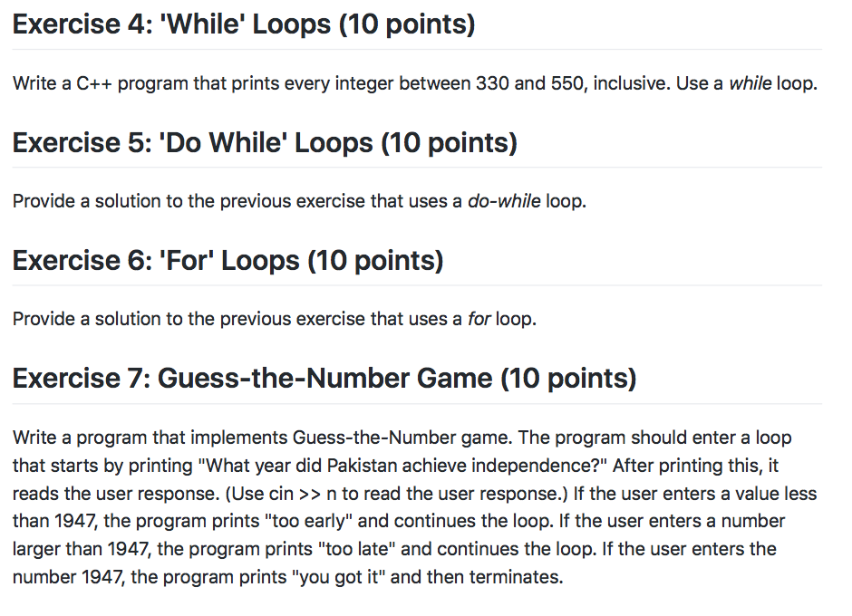Click the quoted phrase "too late"
Image resolution: width=852 pixels, height=616 pixels.
(356, 549)
